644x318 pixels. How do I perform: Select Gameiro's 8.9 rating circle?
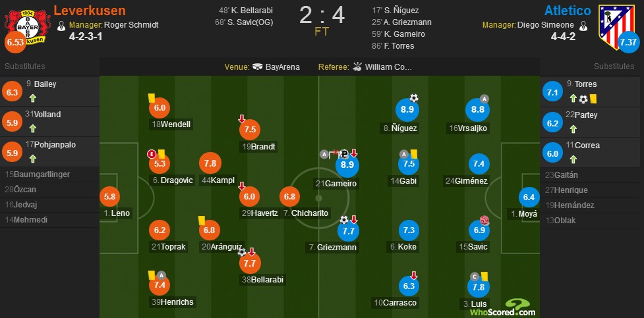[x=347, y=165]
